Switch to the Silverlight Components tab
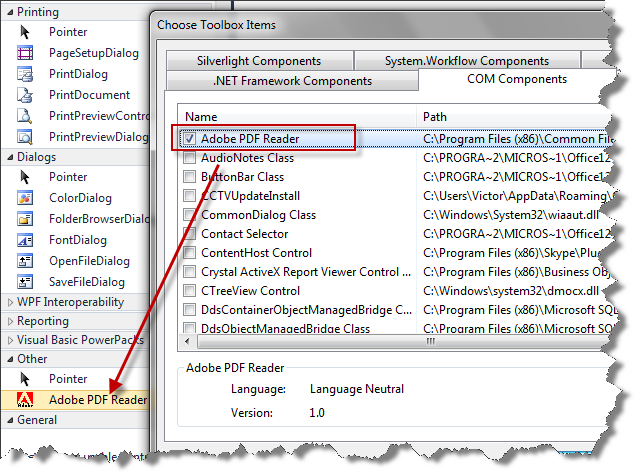The height and width of the screenshot is (473, 635). pos(259,61)
